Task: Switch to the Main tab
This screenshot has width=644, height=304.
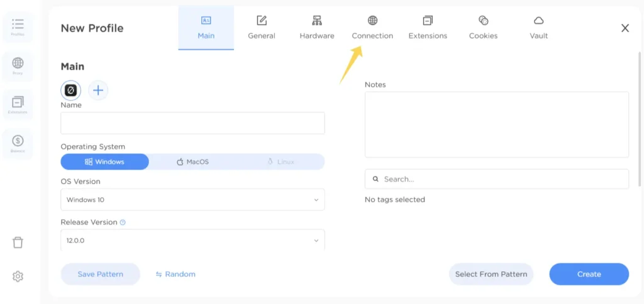Action: (206, 28)
